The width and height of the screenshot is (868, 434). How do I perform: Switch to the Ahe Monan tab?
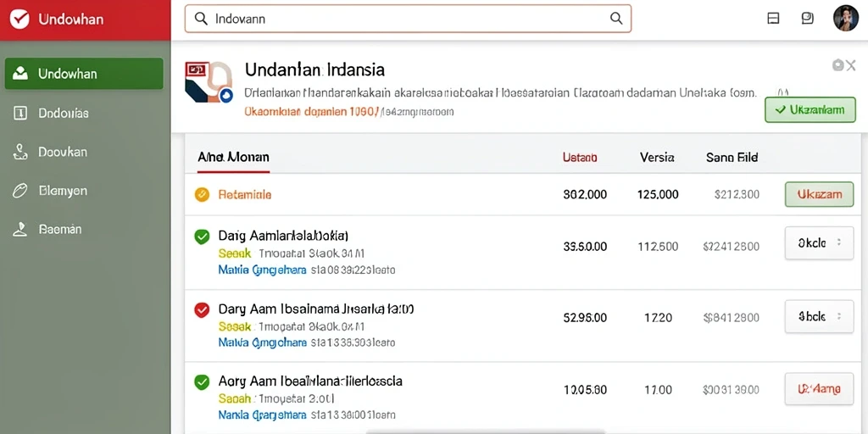tap(233, 158)
